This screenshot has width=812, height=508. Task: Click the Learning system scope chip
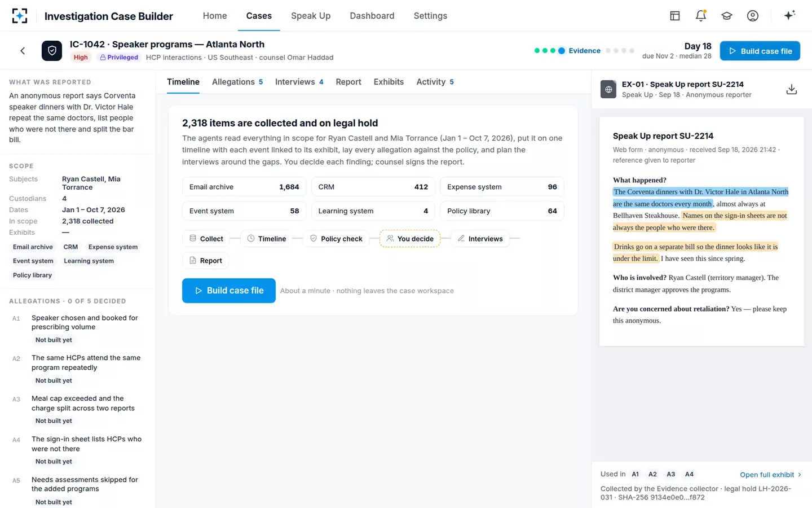[89, 261]
